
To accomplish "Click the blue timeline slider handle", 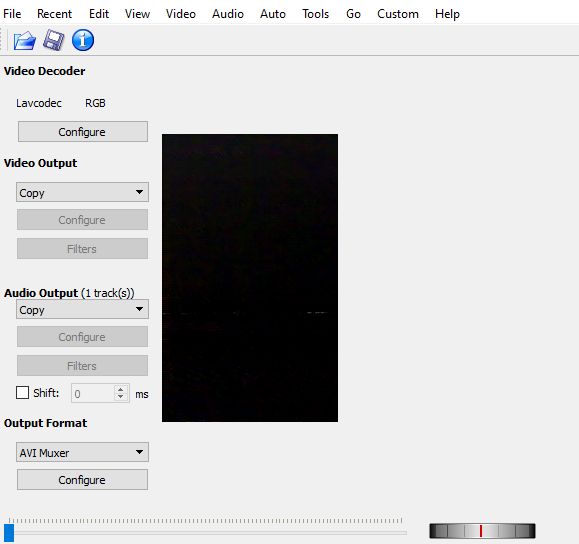I will 9,533.
